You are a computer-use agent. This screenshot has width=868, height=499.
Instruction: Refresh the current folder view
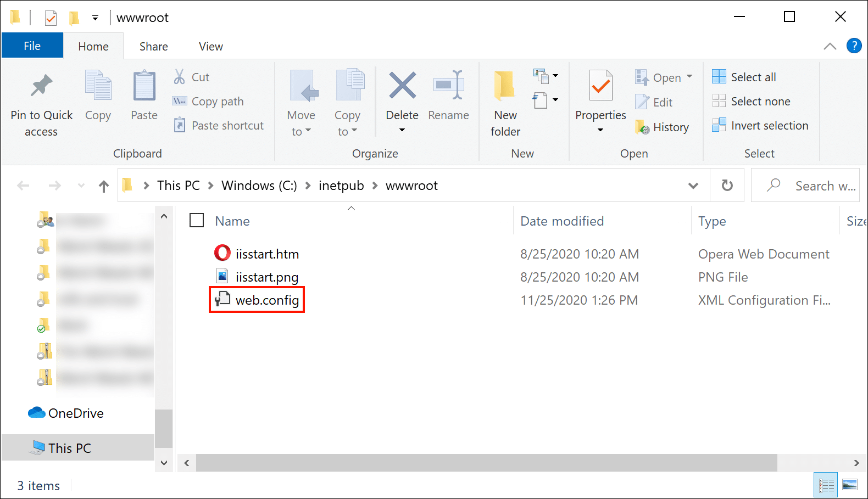click(x=727, y=186)
